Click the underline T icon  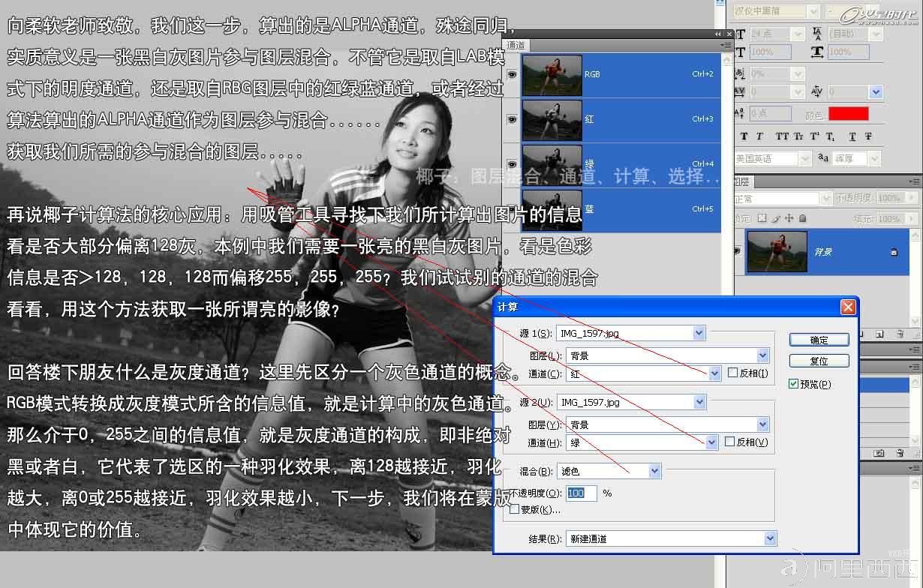(852, 136)
